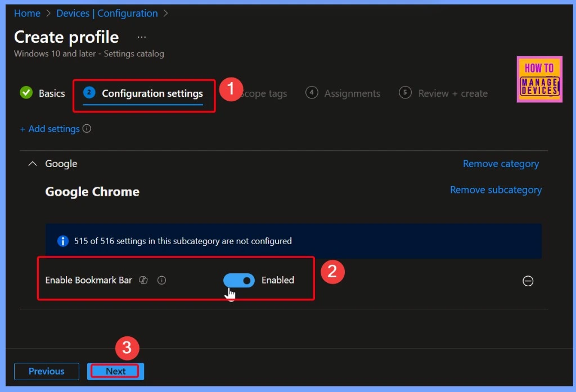This screenshot has width=576, height=392.
Task: Click Remove category link
Action: pos(501,164)
